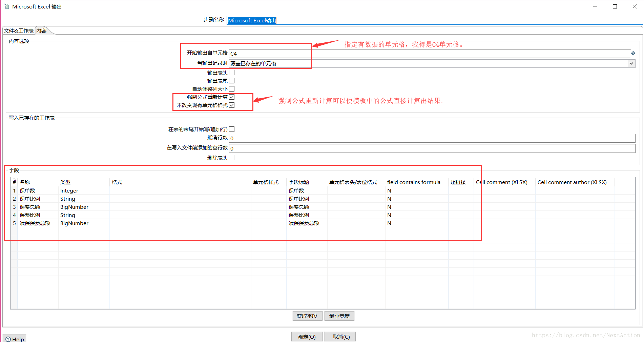Viewport: 644px width, 342px height.
Task: Confirm with the 确定(O) button
Action: coord(307,337)
